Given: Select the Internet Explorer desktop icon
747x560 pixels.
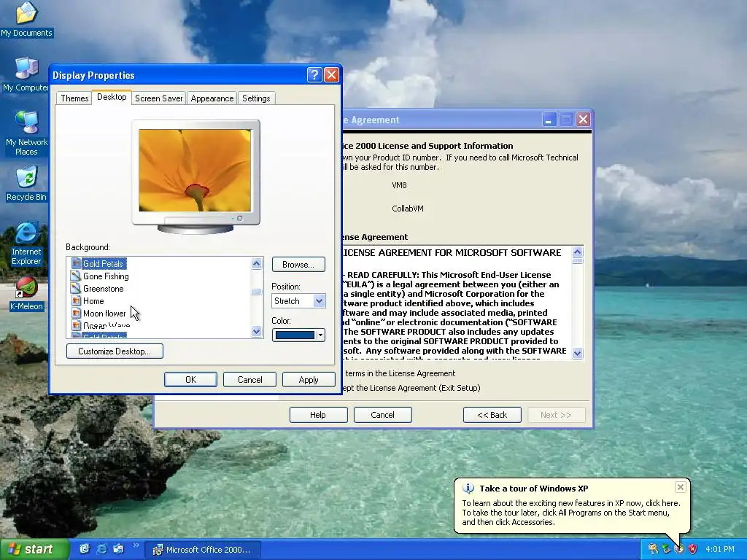Looking at the screenshot, I should 26,243.
